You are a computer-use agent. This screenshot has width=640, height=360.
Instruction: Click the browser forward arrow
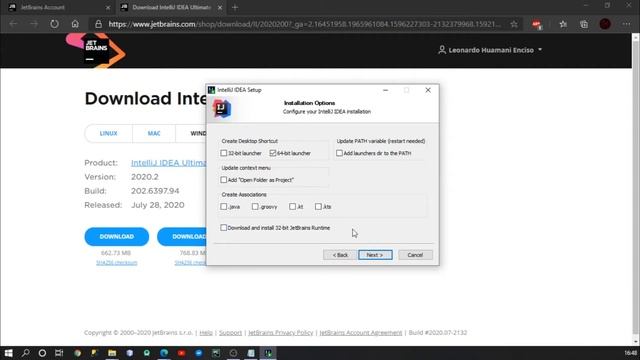(x=34, y=24)
